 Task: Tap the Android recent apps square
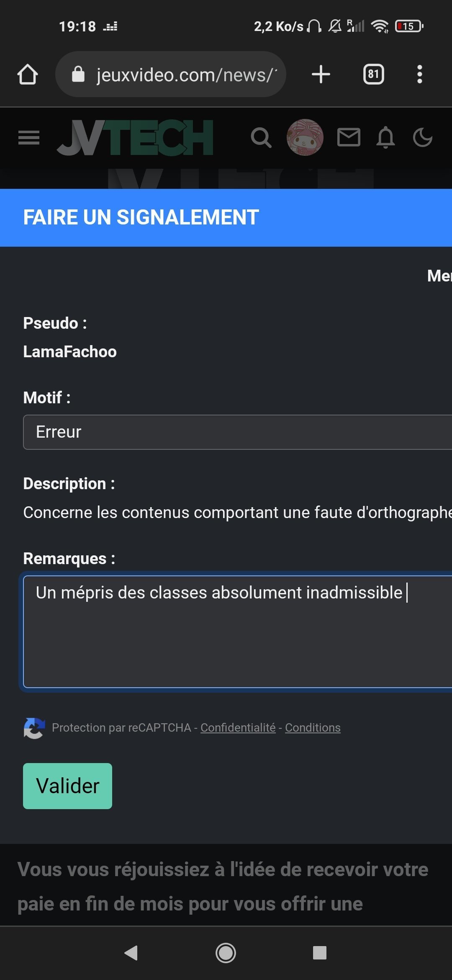[320, 953]
